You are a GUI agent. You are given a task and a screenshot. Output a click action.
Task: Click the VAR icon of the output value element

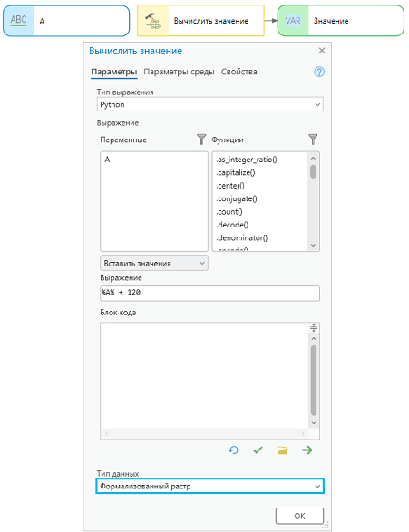pos(293,21)
